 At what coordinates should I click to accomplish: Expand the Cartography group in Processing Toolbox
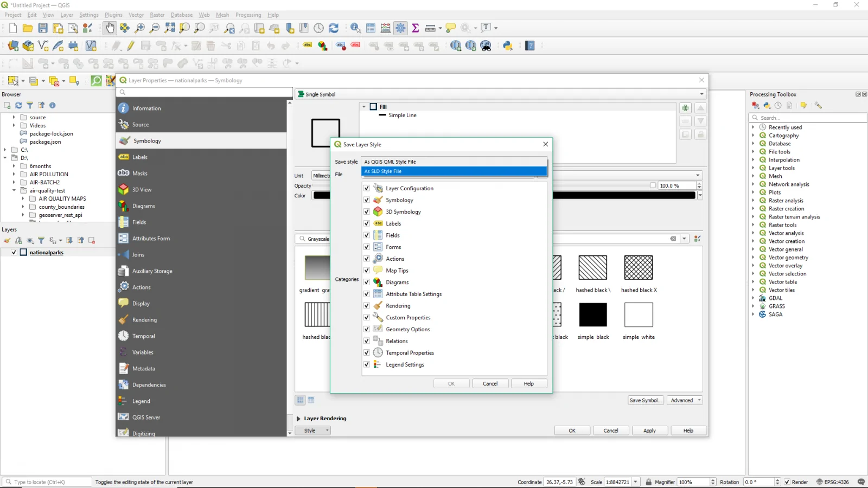point(753,136)
